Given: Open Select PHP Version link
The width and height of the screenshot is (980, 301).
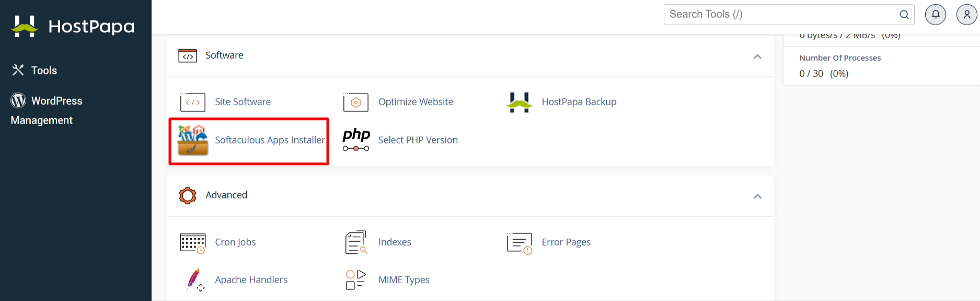Looking at the screenshot, I should pos(418,140).
